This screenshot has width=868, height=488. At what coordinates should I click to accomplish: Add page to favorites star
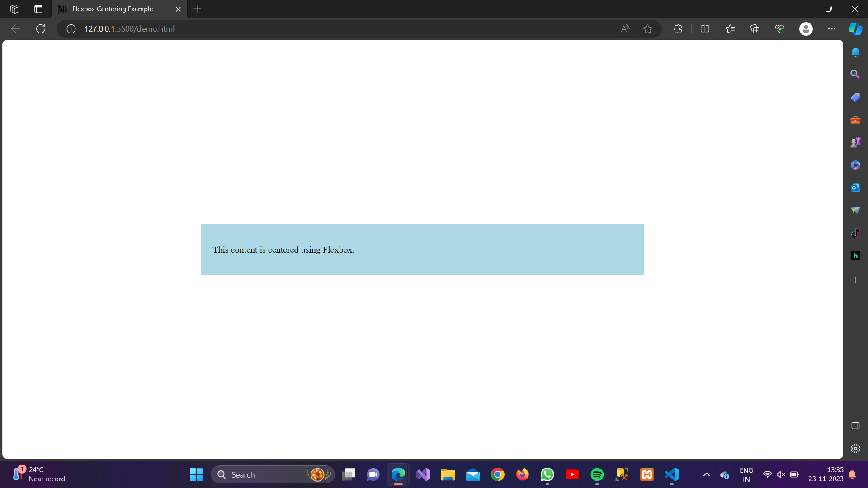click(x=647, y=29)
